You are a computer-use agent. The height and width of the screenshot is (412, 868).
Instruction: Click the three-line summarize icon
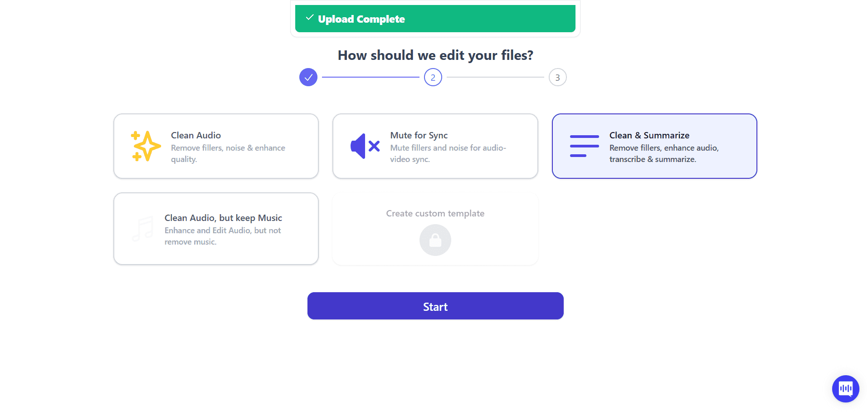[584, 146]
